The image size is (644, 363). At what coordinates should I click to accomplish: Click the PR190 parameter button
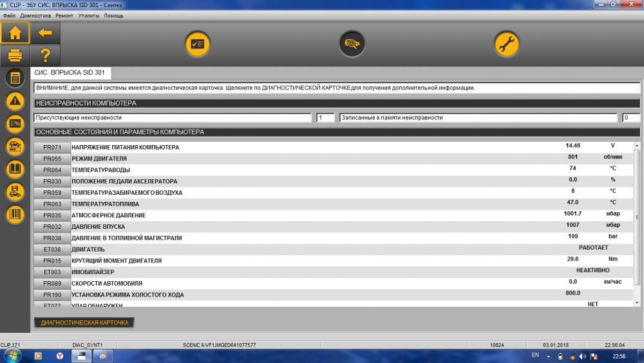tap(52, 295)
